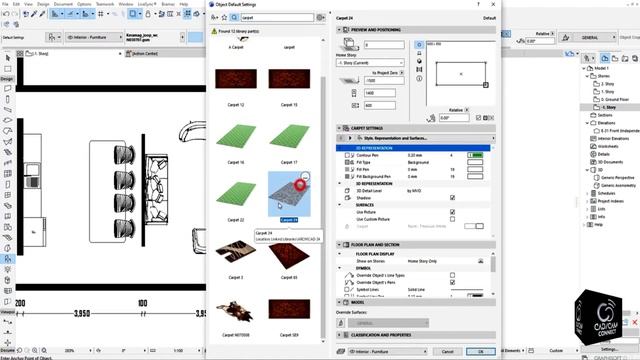The image size is (640, 360).
Task: Open the Options menu
Action: [x=84, y=4]
